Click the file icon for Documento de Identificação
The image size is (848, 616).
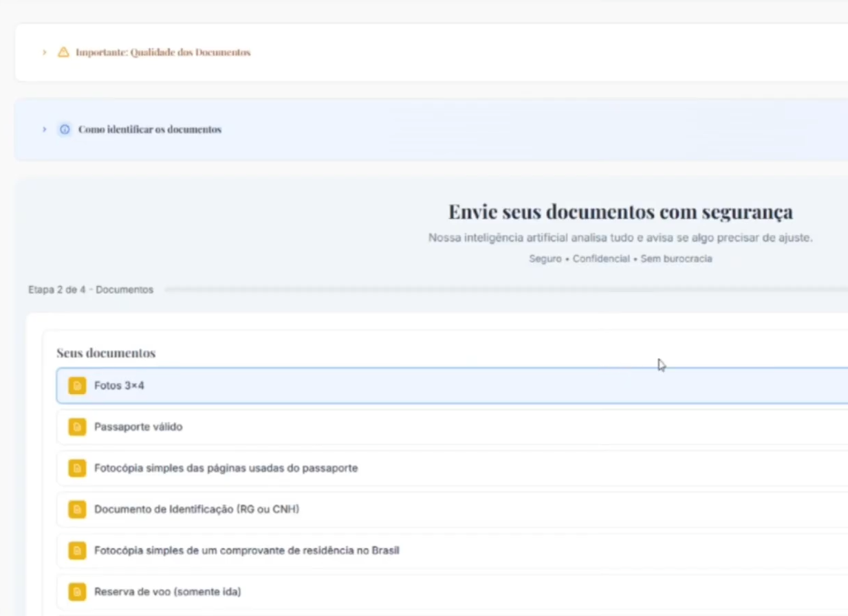77,509
